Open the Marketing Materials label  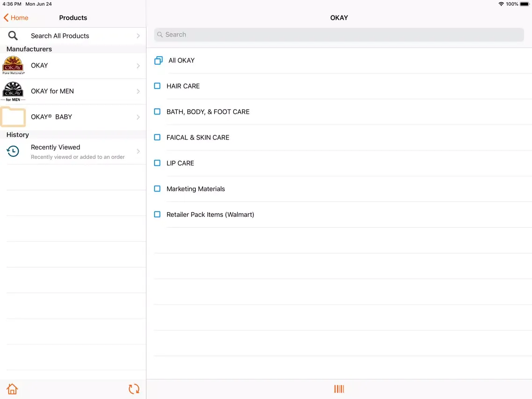coord(196,189)
